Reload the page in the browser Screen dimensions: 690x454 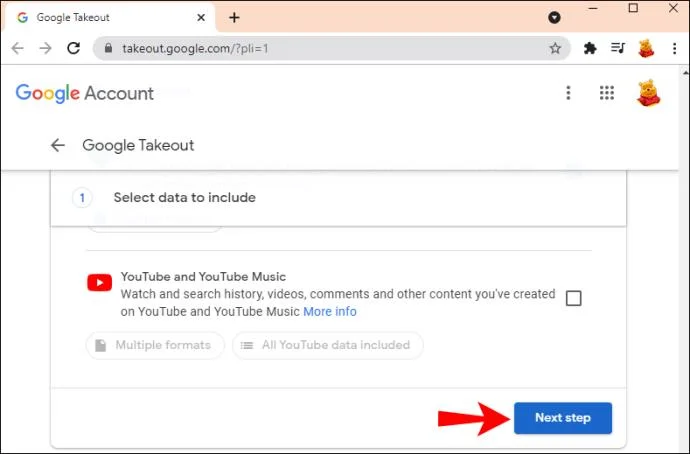point(73,48)
